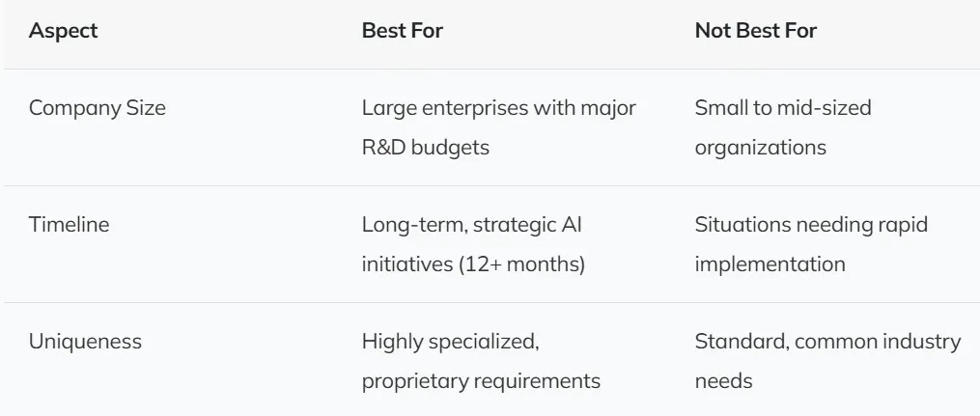
Task: Select the Timeline row label
Action: [69, 225]
